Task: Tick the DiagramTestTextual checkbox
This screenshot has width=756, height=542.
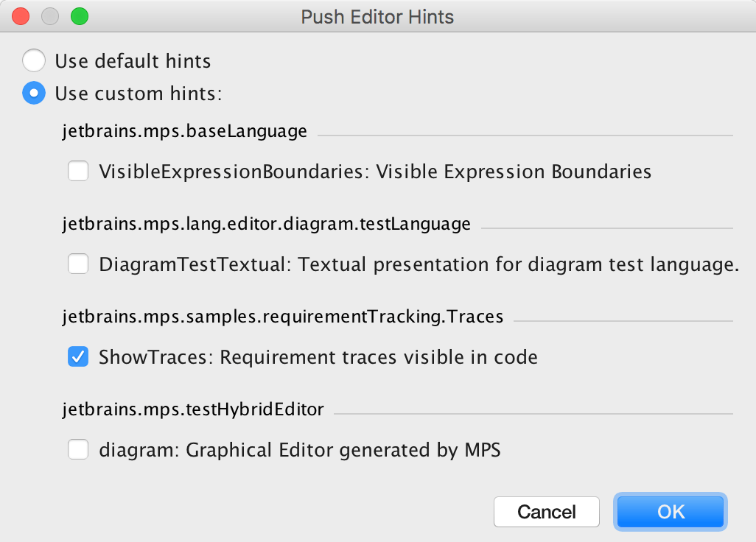Action: point(78,264)
